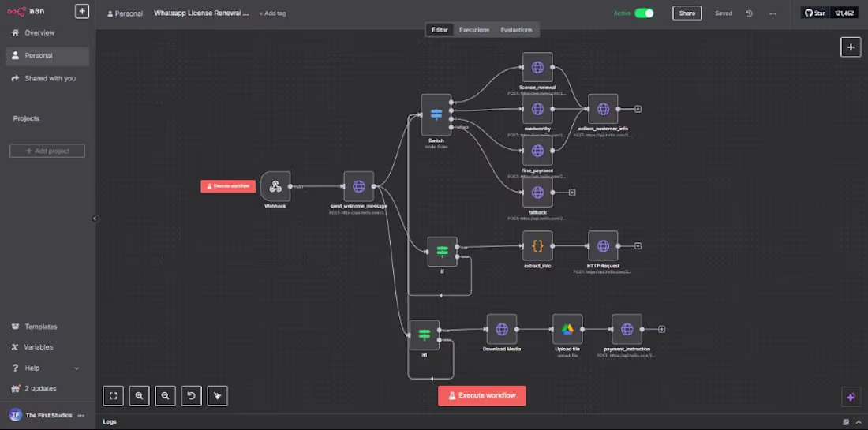This screenshot has height=430, width=868.
Task: Open the 2 updates notification
Action: [x=40, y=388]
